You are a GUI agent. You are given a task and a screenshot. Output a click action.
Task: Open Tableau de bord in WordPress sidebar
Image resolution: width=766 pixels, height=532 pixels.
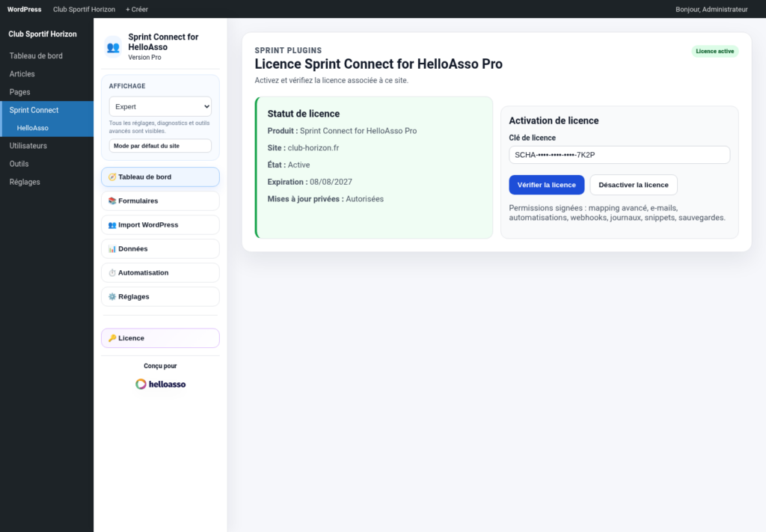coord(46,55)
